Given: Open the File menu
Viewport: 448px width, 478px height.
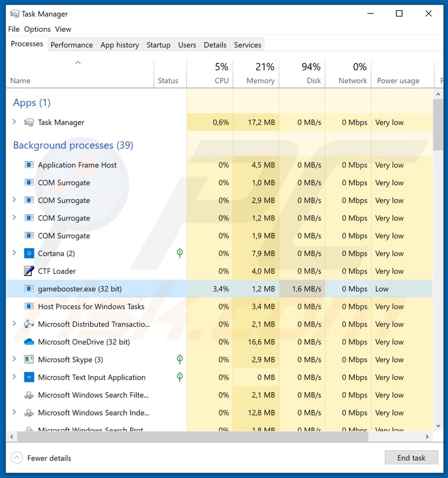Looking at the screenshot, I should tap(14, 30).
